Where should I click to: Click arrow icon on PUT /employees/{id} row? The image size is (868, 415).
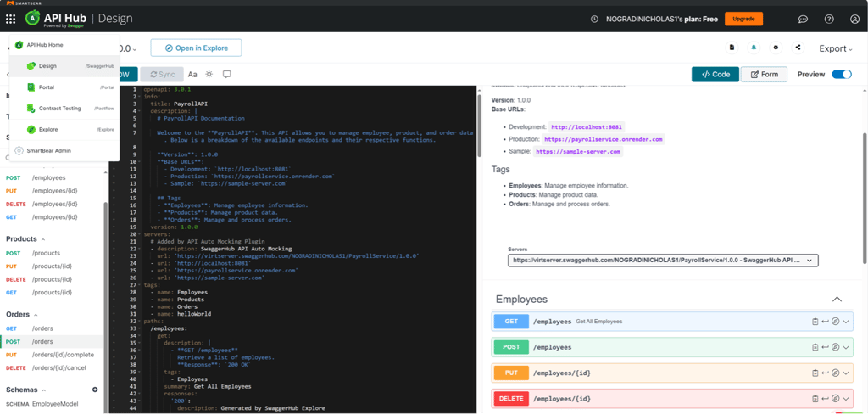click(825, 373)
